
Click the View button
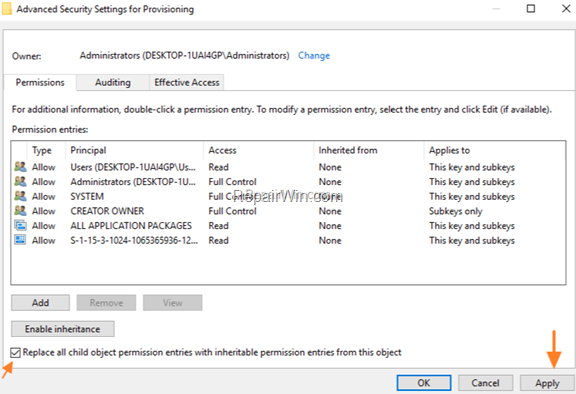[173, 303]
